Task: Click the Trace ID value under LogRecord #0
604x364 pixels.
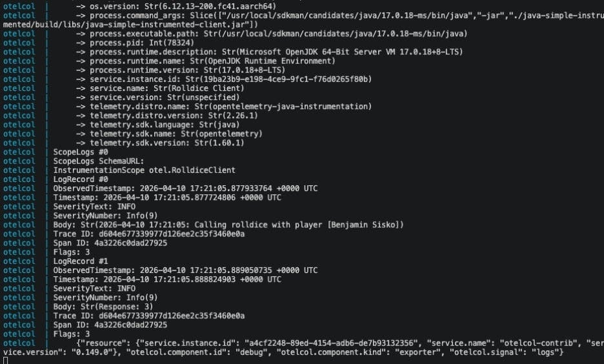Action: click(x=172, y=234)
